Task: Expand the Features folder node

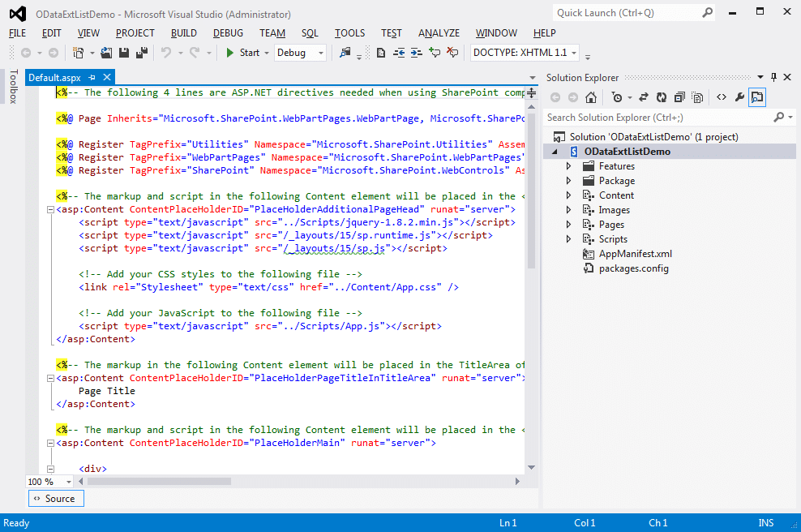Action: 568,166
